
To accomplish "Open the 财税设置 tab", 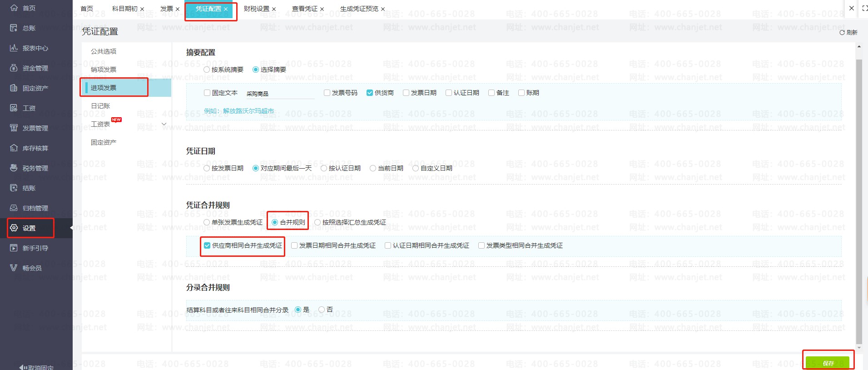I will click(256, 9).
